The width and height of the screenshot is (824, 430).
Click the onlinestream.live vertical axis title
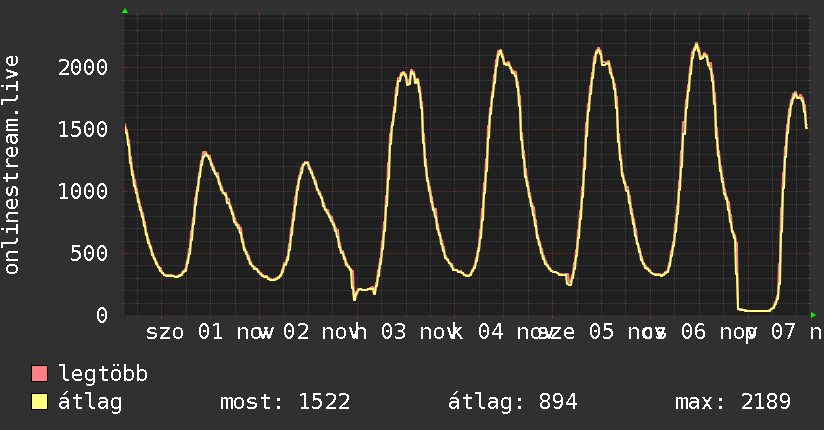[x=12, y=165]
